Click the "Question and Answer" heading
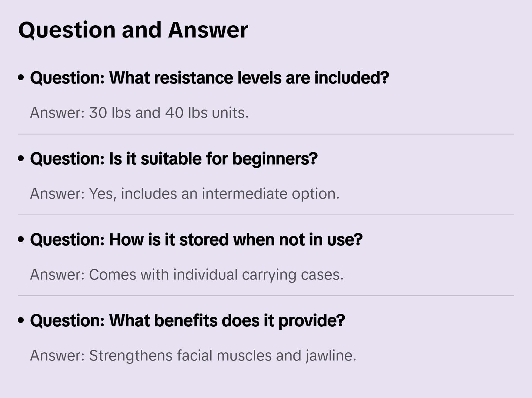Screen dimensions: 532x398 (133, 30)
